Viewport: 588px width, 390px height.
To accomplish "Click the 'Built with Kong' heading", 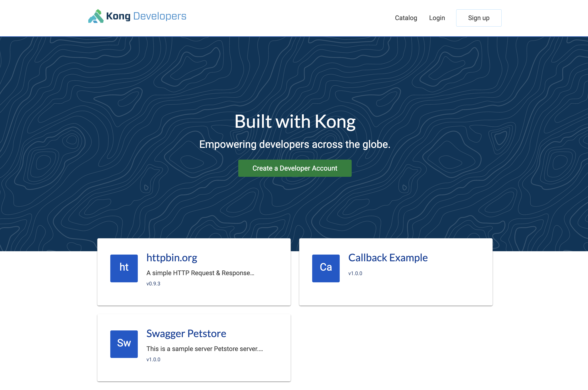I will pyautogui.click(x=295, y=121).
